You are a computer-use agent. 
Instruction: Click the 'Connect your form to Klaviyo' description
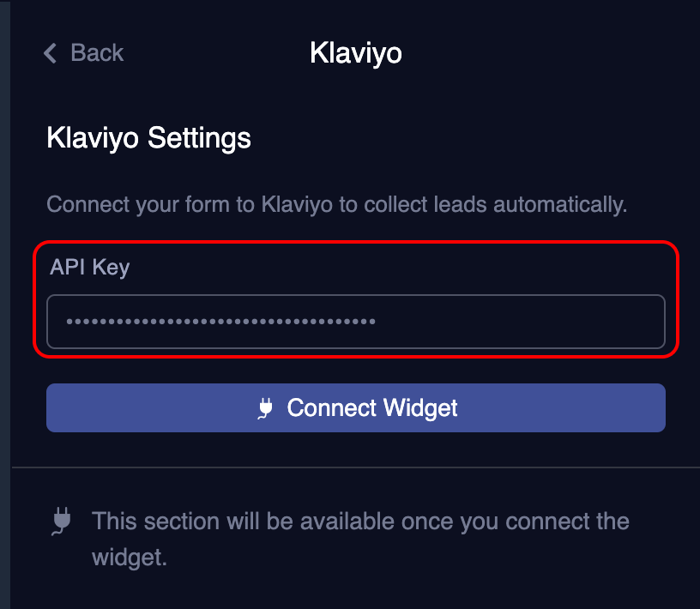[337, 205]
